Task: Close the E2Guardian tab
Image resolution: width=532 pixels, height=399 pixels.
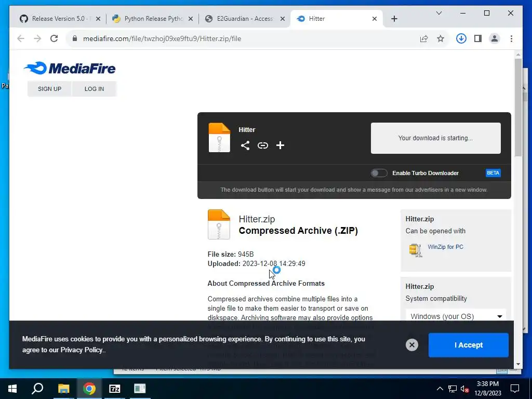Action: 282,19
